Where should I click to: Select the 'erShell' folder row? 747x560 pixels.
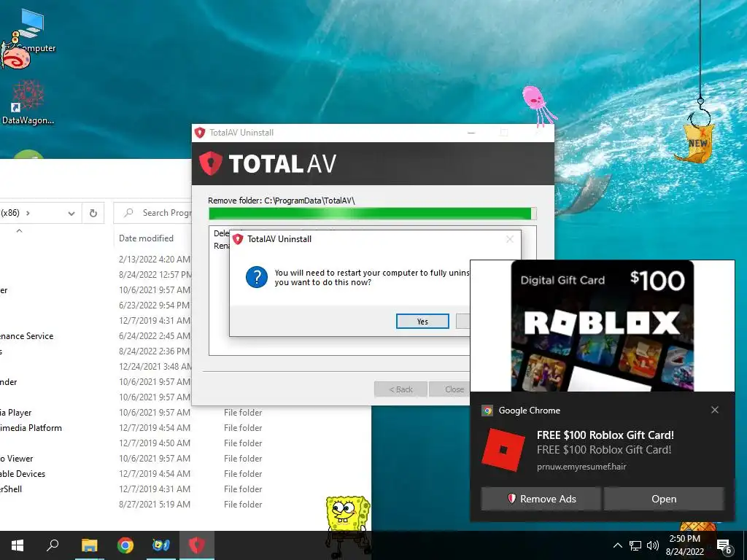pyautogui.click(x=186, y=489)
